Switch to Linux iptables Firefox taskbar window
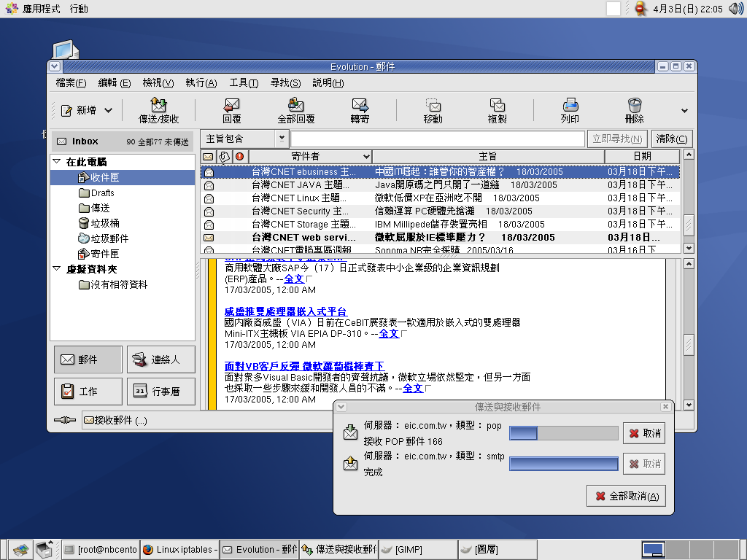 [179, 550]
